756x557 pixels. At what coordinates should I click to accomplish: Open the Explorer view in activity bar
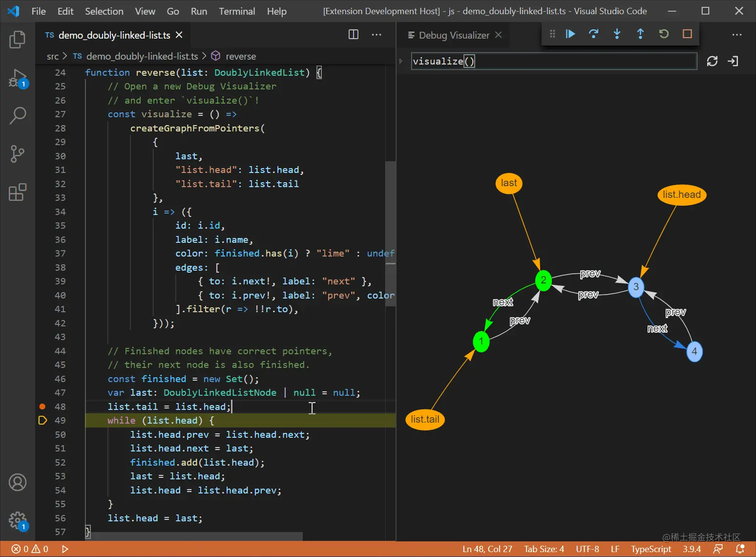coord(18,40)
